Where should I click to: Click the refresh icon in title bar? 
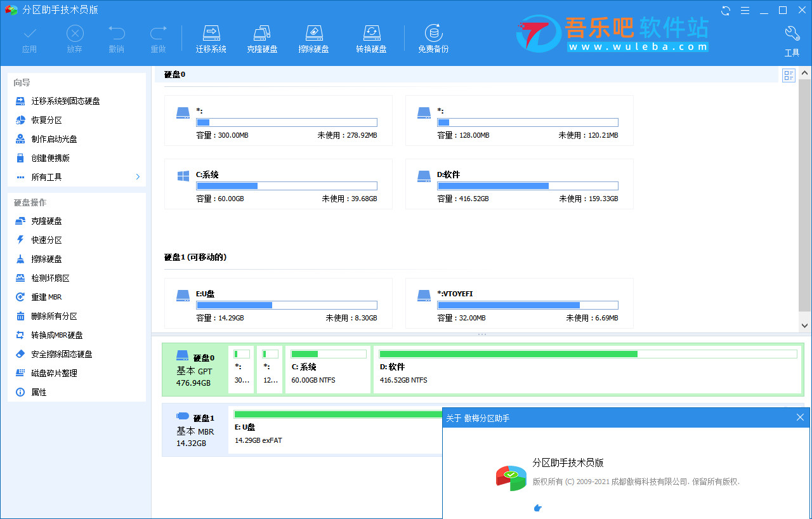pos(726,10)
